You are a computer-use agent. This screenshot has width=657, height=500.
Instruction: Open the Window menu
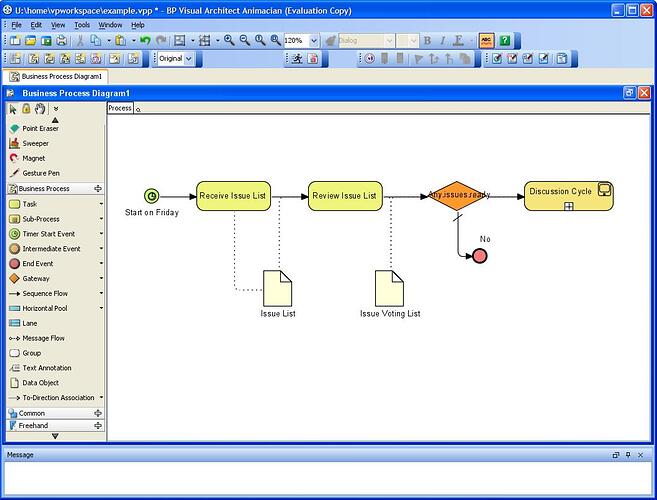coord(110,24)
